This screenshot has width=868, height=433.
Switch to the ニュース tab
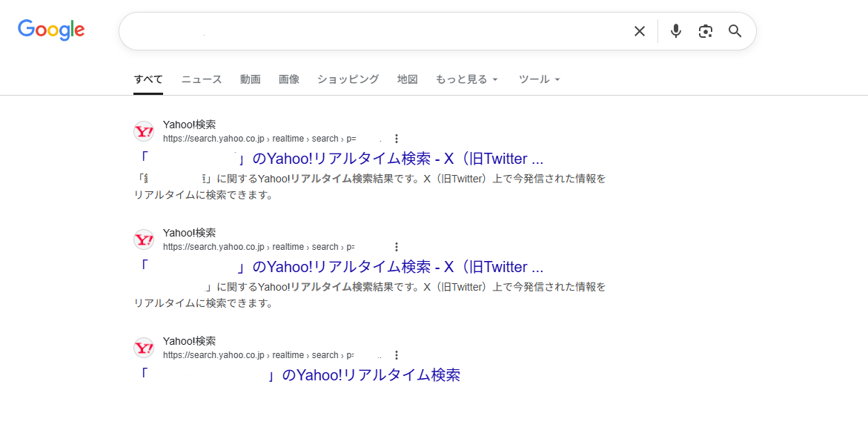pyautogui.click(x=201, y=79)
